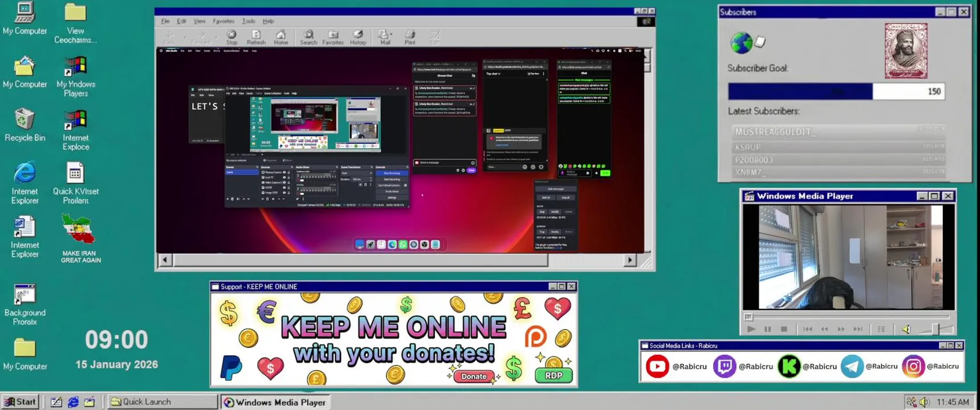
Task: Click the Telegram icon in Social Media Links
Action: point(852,366)
